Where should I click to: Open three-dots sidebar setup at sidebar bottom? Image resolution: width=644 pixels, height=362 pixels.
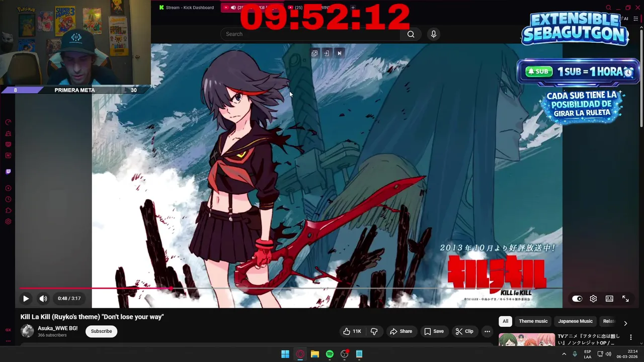(8, 341)
